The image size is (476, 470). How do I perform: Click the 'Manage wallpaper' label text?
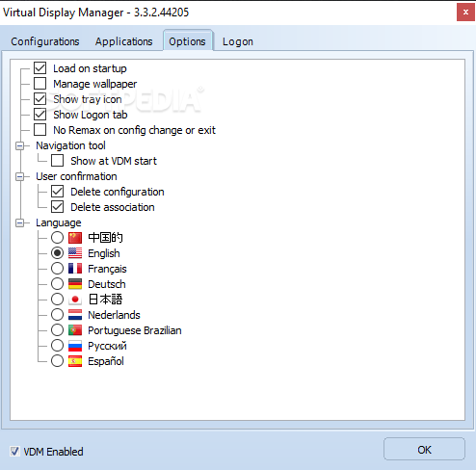[x=95, y=84]
